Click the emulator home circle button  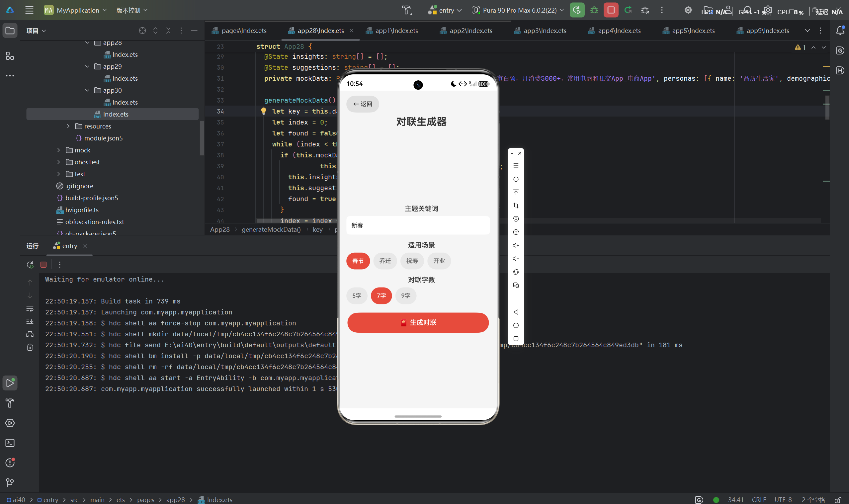[516, 325]
